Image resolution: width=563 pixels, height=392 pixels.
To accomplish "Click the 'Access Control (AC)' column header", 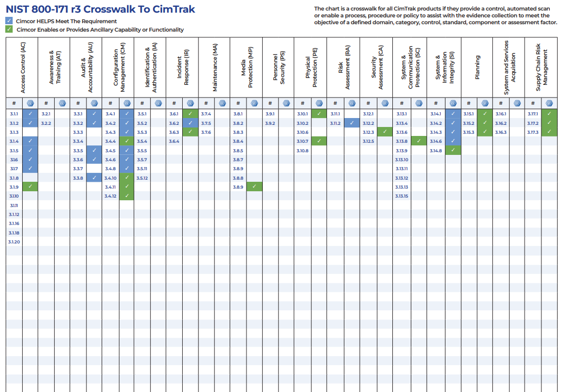I will (x=23, y=67).
